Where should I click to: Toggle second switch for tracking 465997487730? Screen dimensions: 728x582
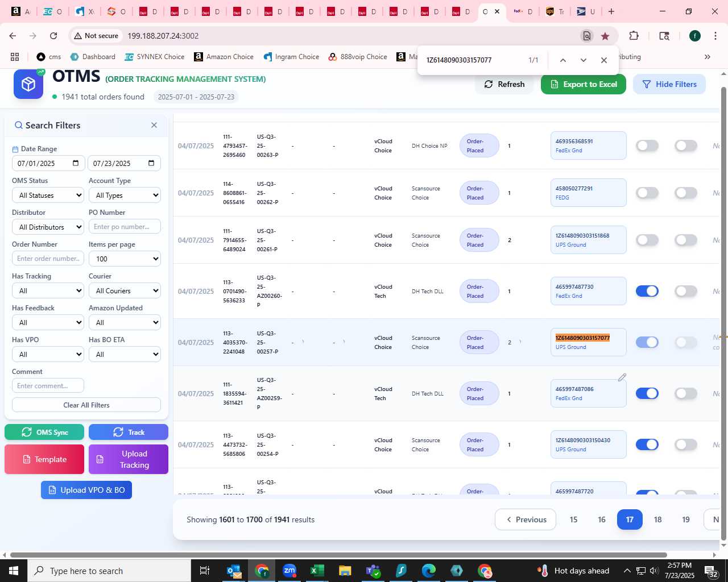[686, 292]
